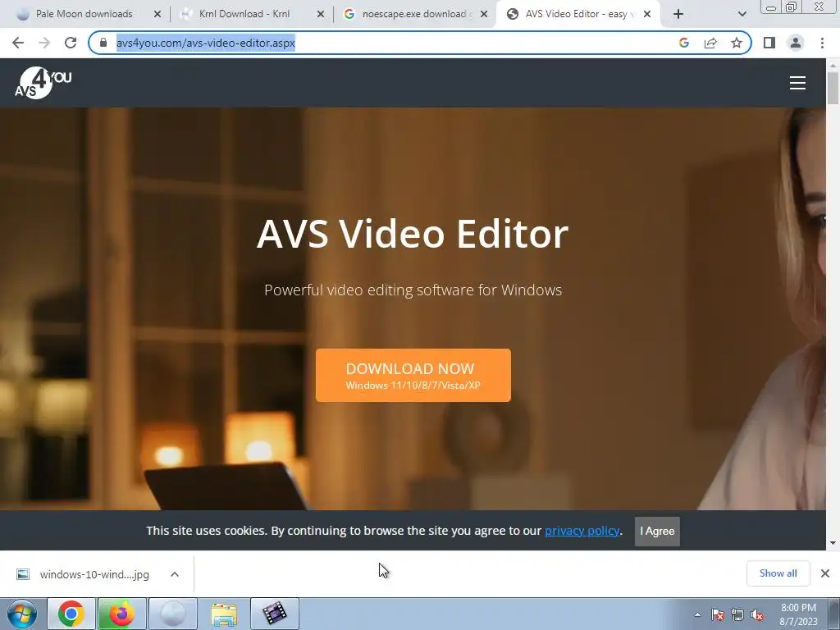Bookmark this page with the star icon

click(x=737, y=43)
